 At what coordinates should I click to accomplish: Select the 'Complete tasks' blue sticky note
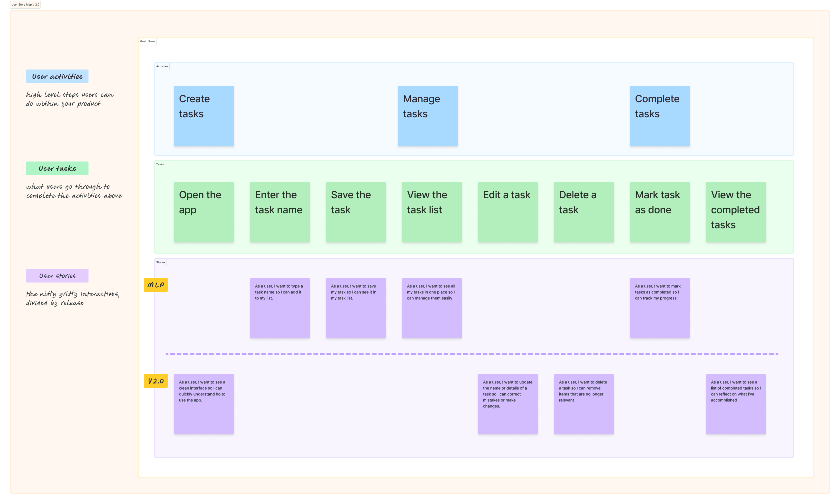tap(660, 116)
